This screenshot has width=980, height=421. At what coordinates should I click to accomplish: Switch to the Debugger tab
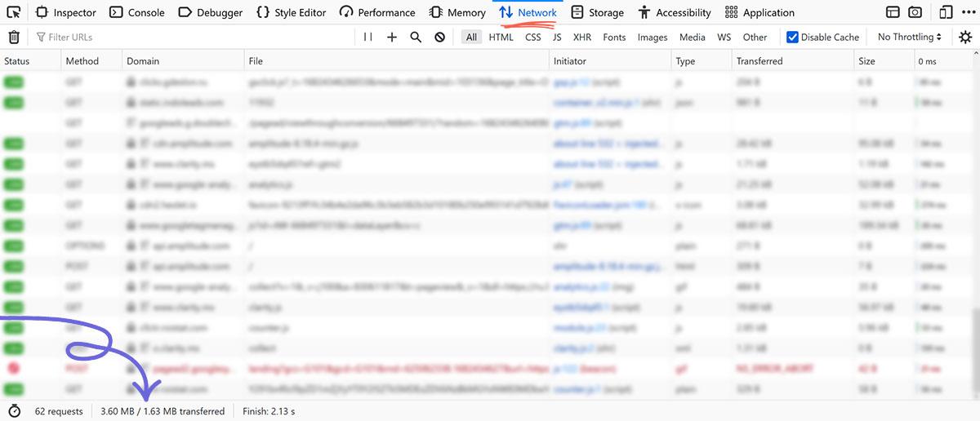(x=211, y=12)
